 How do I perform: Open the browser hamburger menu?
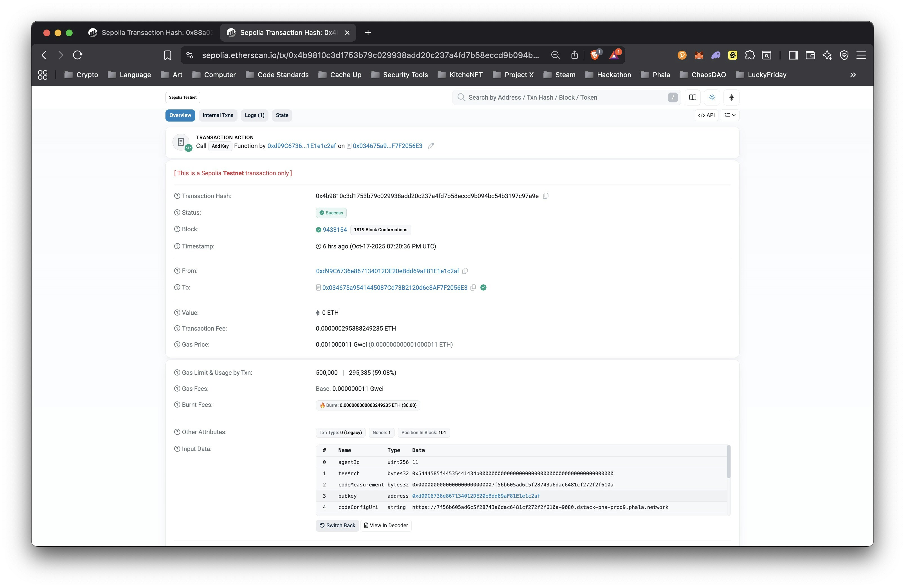pos(861,55)
